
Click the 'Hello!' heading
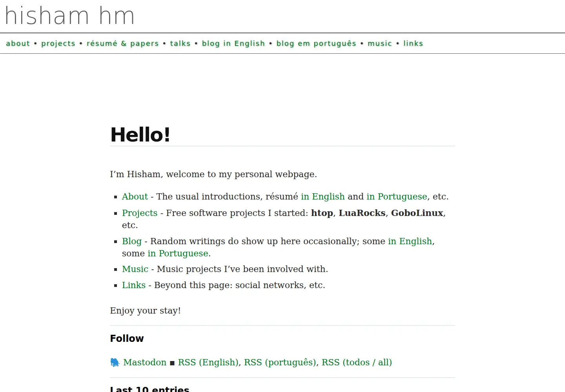point(140,135)
